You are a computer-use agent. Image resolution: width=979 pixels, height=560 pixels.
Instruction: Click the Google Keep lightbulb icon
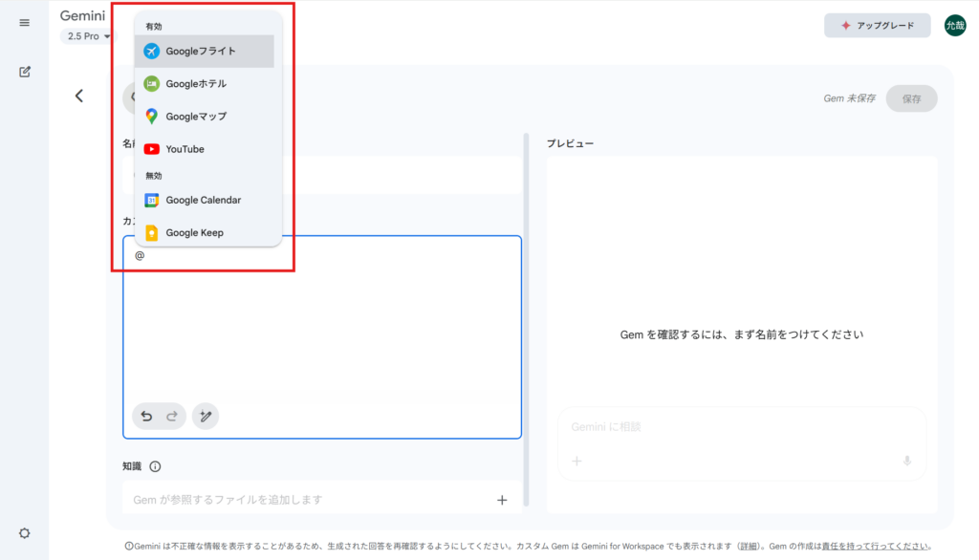(x=152, y=233)
